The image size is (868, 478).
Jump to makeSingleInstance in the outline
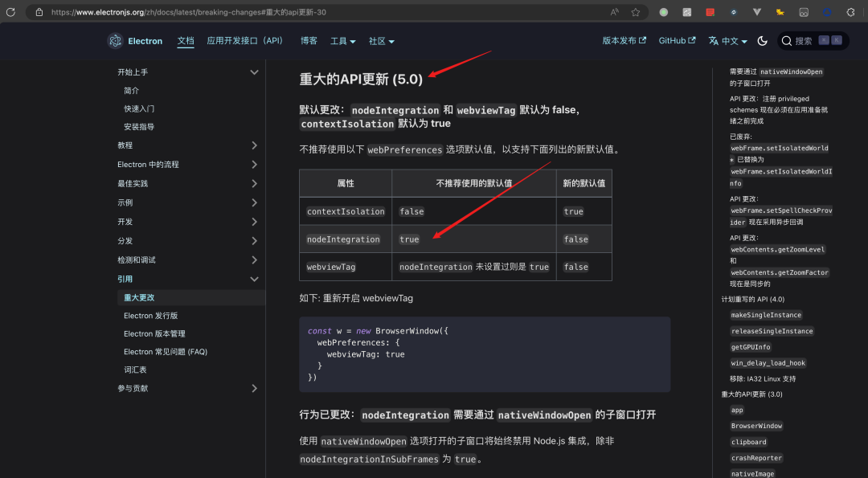[766, 315]
